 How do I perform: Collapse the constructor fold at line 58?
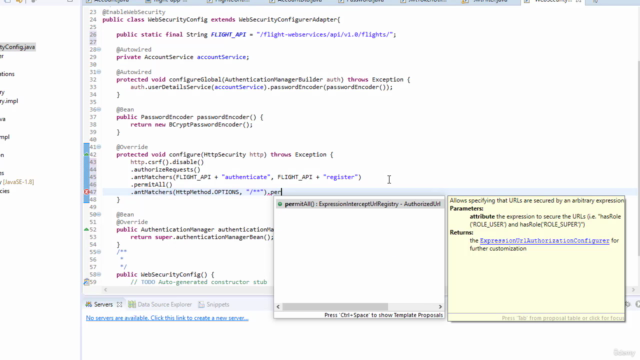tap(99, 274)
